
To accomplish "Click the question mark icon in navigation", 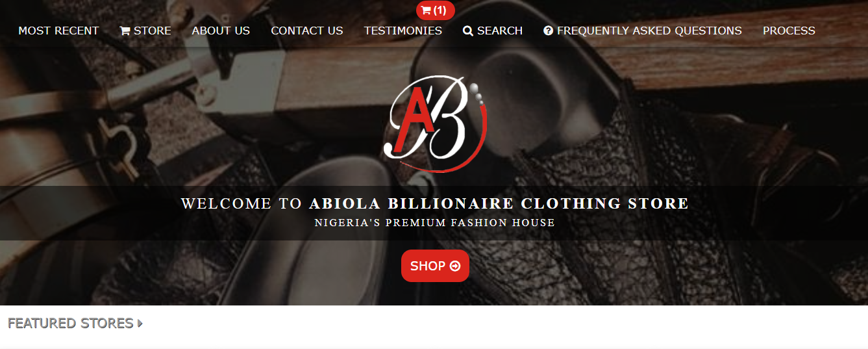I will point(549,31).
